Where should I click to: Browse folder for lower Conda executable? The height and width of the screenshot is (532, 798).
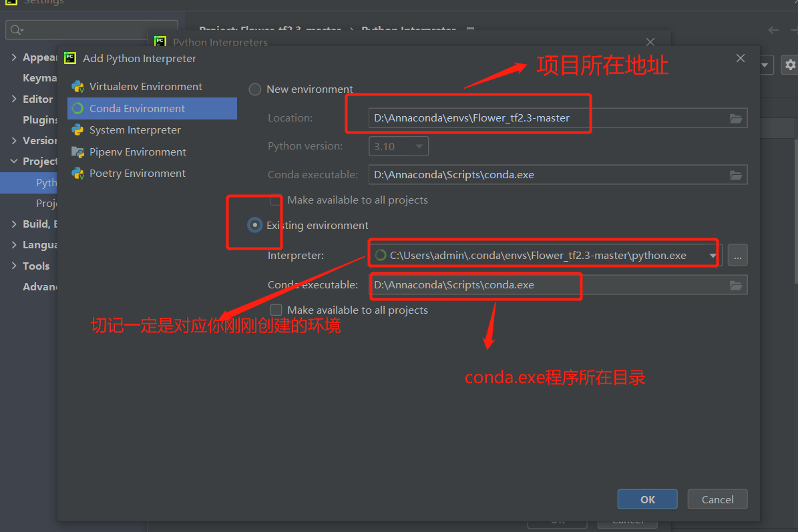click(x=736, y=285)
